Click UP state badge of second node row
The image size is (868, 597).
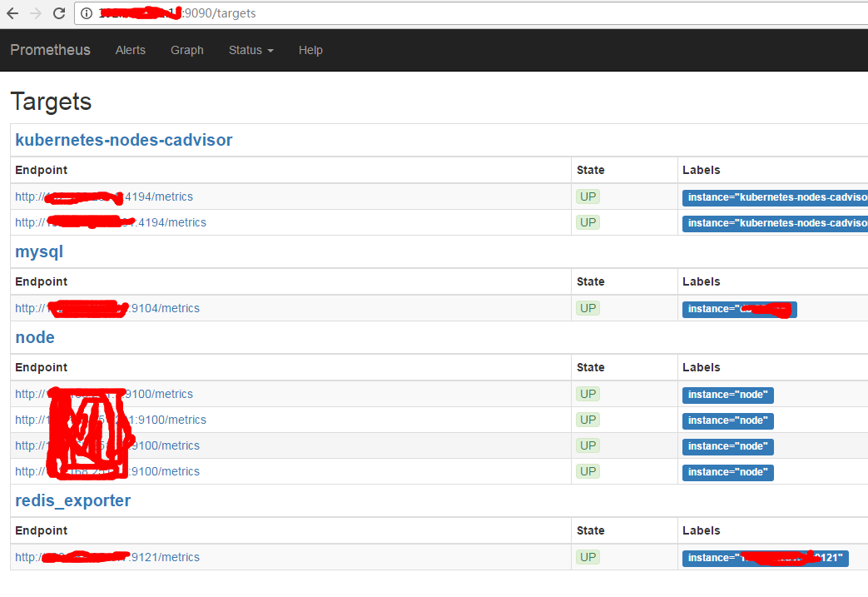click(x=588, y=420)
